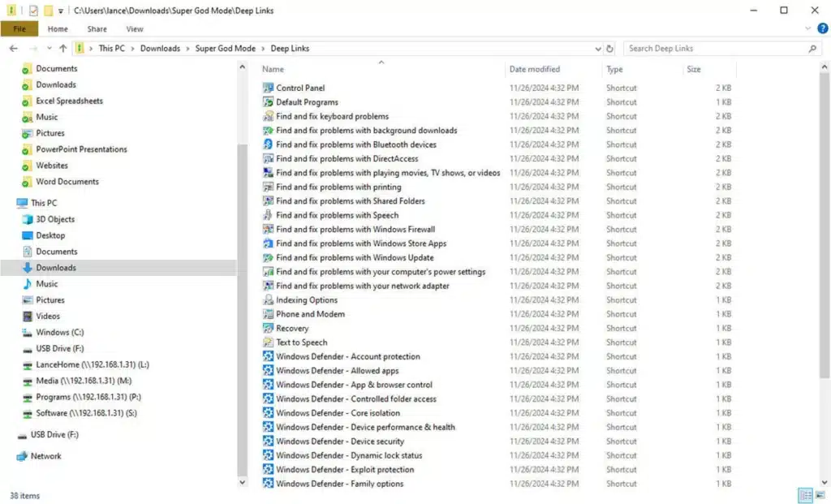This screenshot has height=504, width=831.
Task: Select the Windows Update troubleshooter icon
Action: coord(268,257)
